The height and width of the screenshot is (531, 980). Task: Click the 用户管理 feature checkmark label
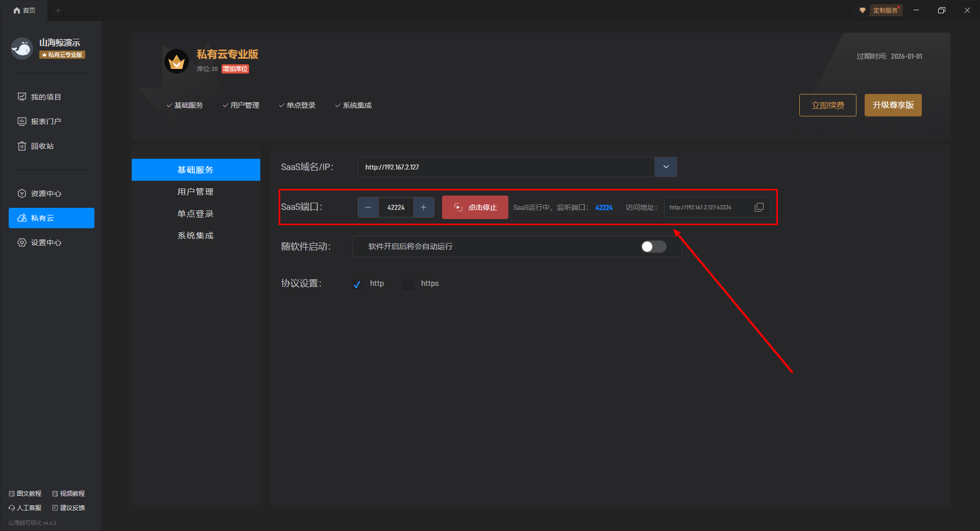click(x=241, y=105)
